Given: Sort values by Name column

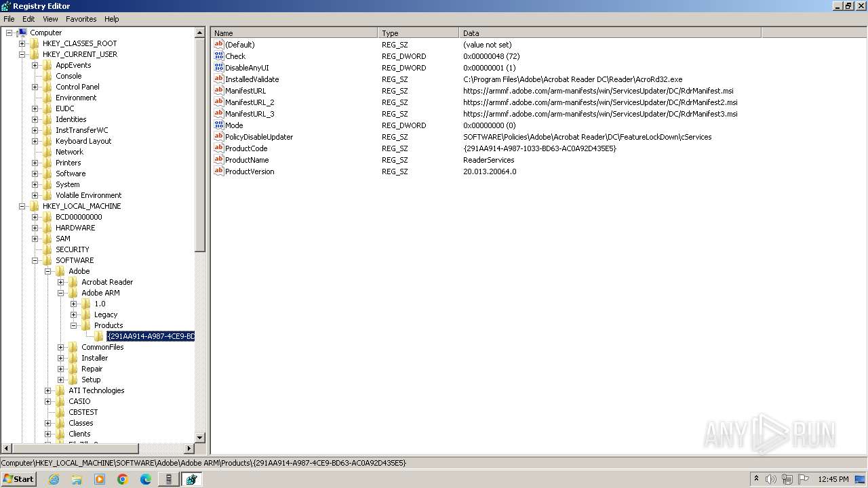Looking at the screenshot, I should (x=294, y=33).
